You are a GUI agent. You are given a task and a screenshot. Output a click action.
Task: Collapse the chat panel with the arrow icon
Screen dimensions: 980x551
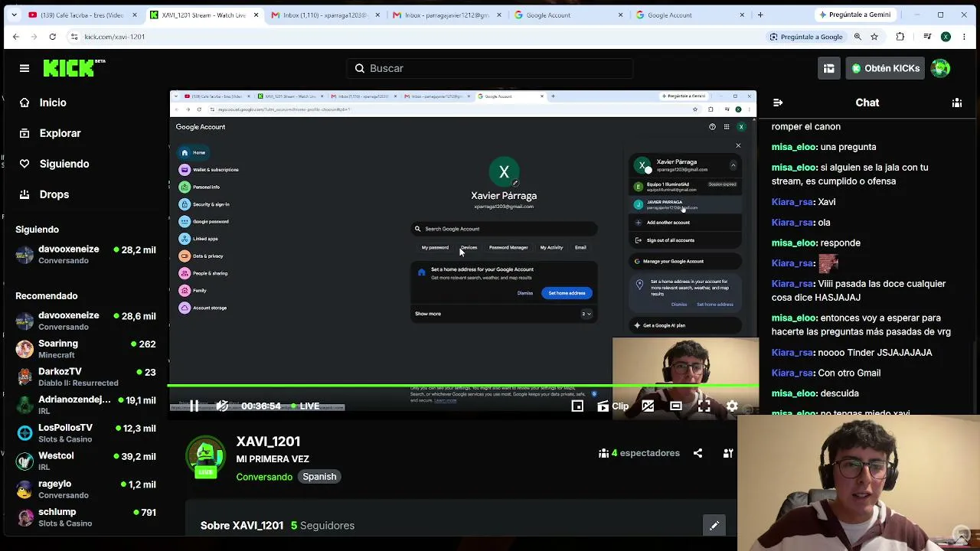point(778,103)
